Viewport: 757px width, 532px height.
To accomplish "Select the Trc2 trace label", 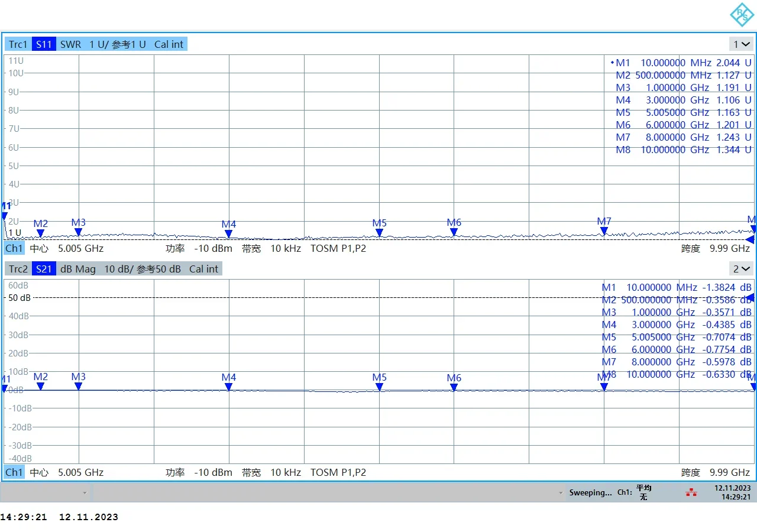I will pyautogui.click(x=18, y=269).
